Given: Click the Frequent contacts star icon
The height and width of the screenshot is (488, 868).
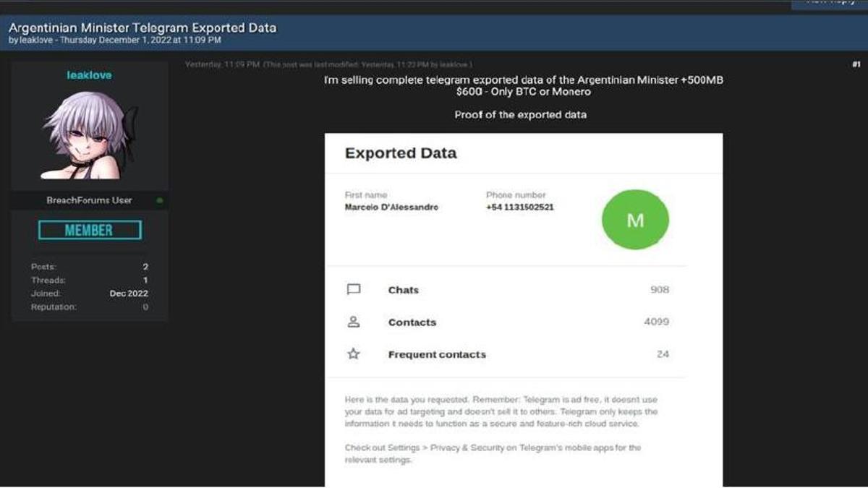Looking at the screenshot, I should [x=353, y=354].
